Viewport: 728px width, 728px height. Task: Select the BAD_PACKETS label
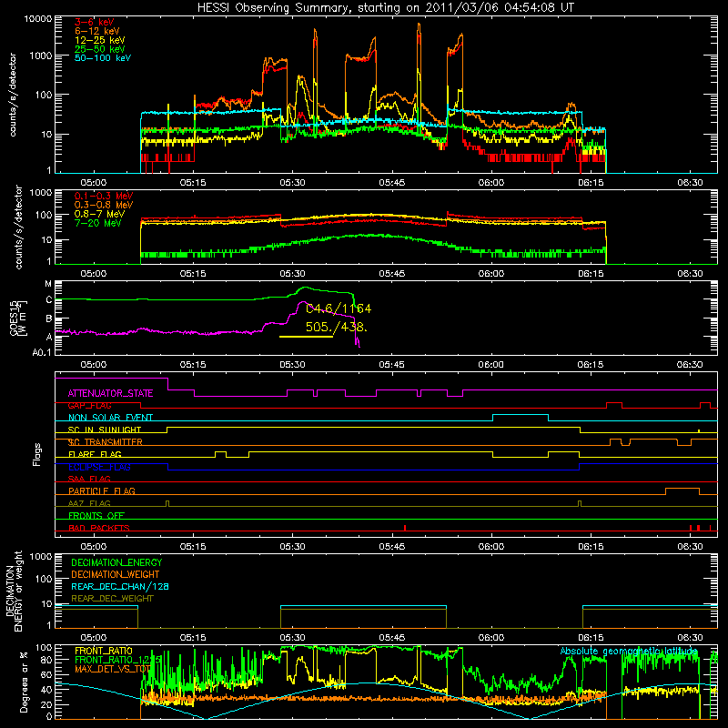99,528
